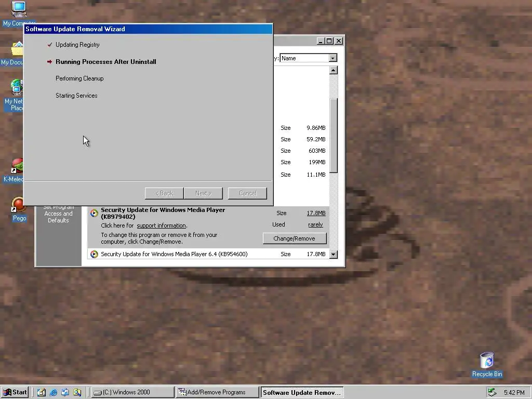The width and height of the screenshot is (532, 399).
Task: Click the 17.8MB size link for KB979402
Action: (x=316, y=213)
